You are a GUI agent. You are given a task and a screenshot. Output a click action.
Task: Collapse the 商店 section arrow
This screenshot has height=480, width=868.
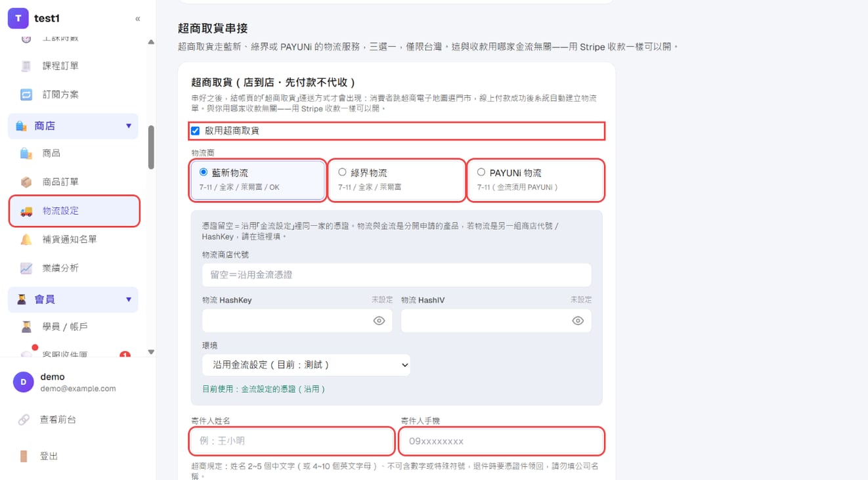coord(129,126)
